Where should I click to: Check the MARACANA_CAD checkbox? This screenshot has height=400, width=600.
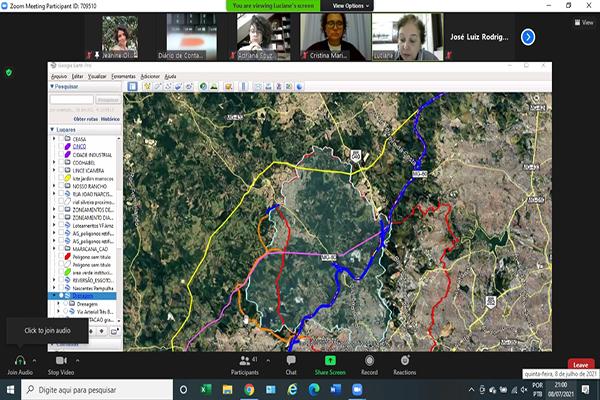pyautogui.click(x=60, y=249)
